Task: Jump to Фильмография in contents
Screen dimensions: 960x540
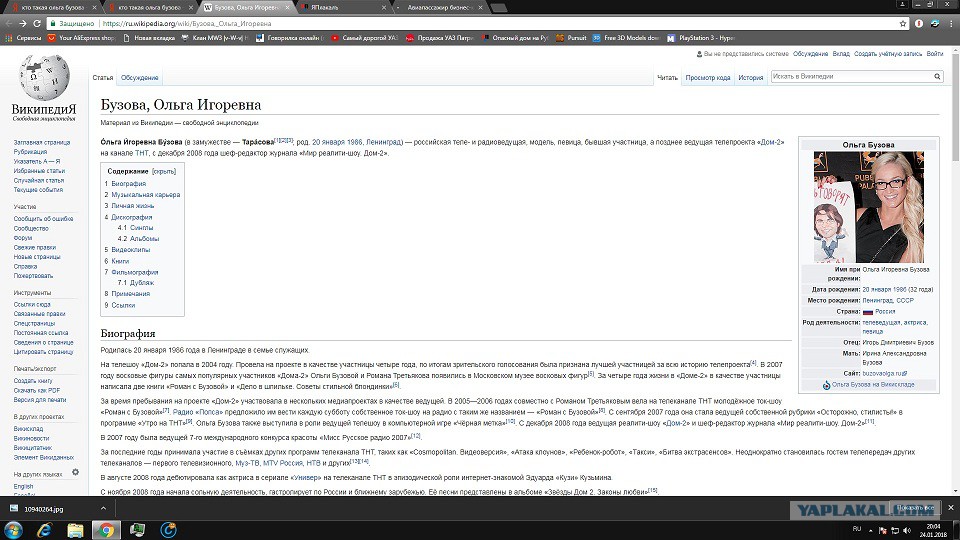Action: coord(135,272)
